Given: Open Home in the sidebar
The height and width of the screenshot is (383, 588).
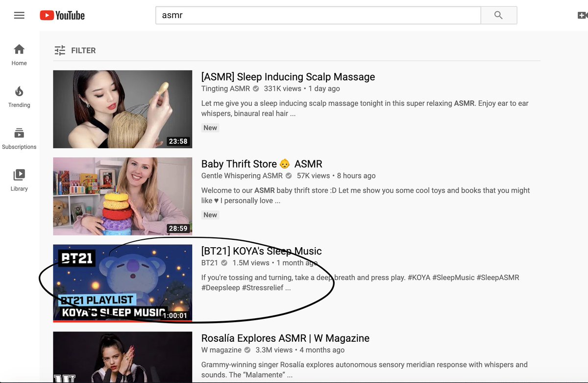Looking at the screenshot, I should coord(19,54).
